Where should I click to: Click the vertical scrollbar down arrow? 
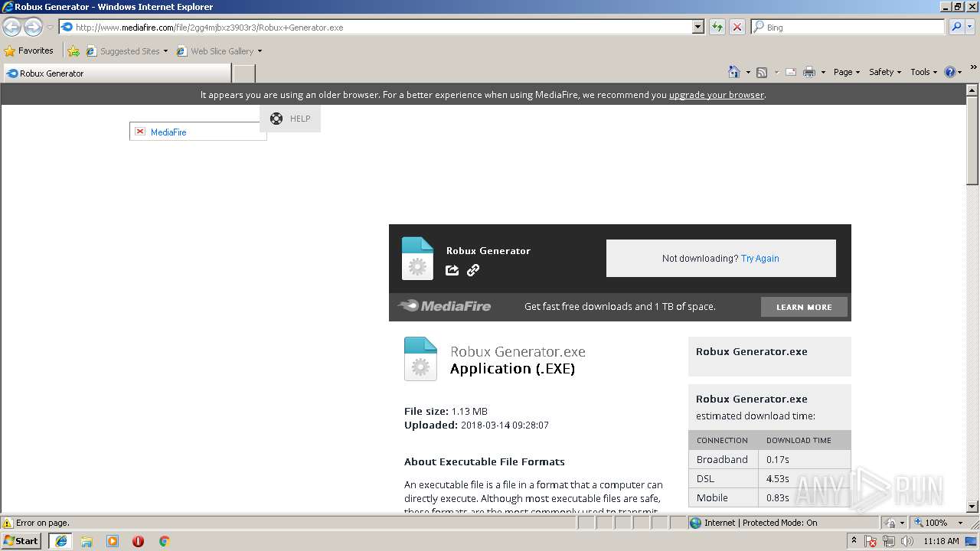(972, 507)
